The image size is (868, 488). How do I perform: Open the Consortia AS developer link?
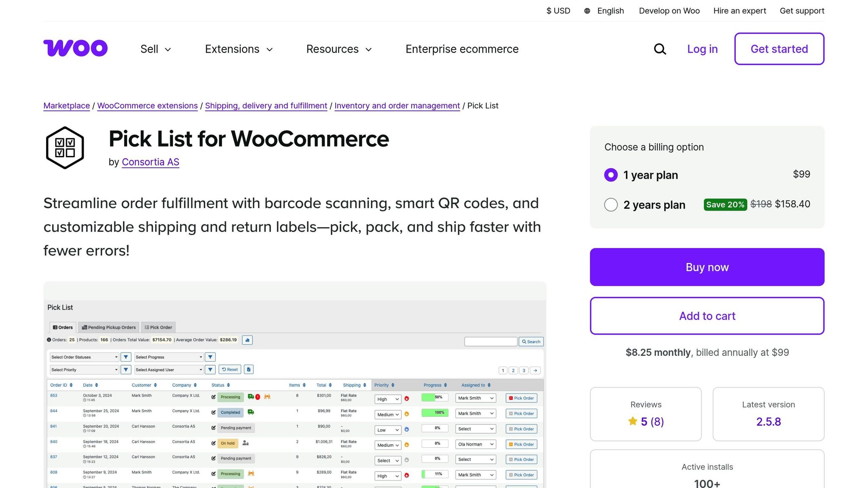(x=150, y=162)
